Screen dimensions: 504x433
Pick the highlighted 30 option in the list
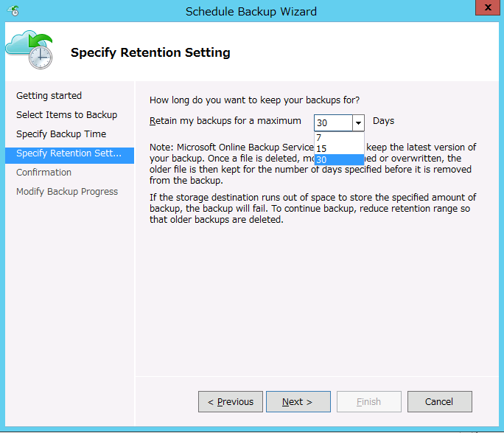pyautogui.click(x=338, y=160)
